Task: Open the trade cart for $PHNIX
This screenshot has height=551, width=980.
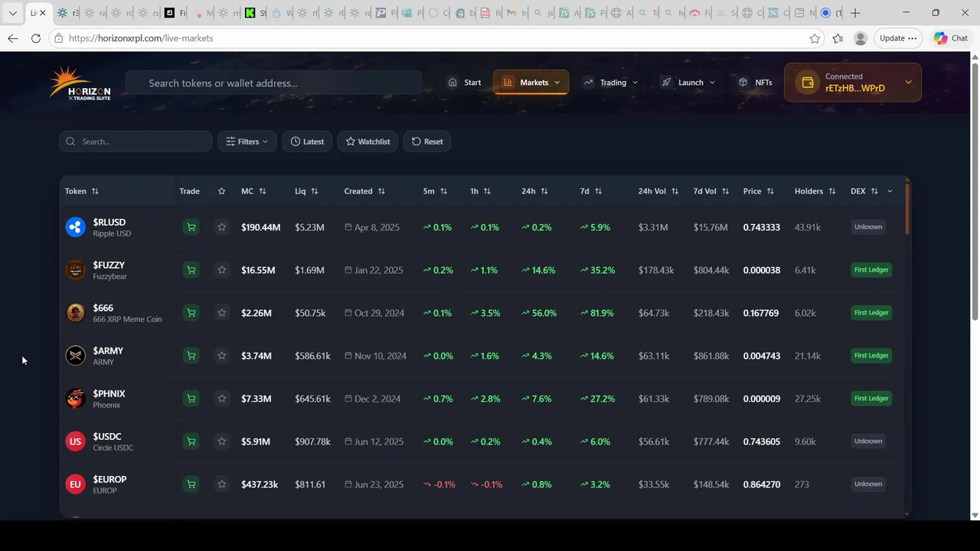Action: (191, 399)
